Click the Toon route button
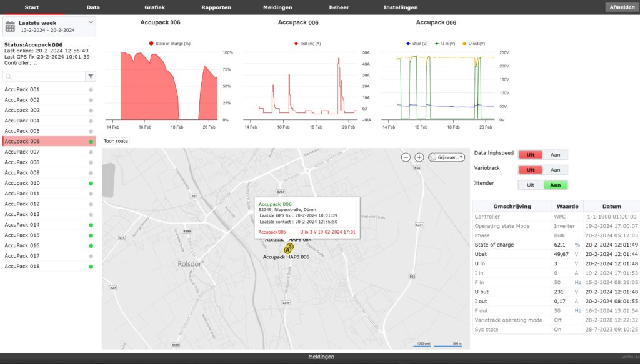 (x=116, y=141)
